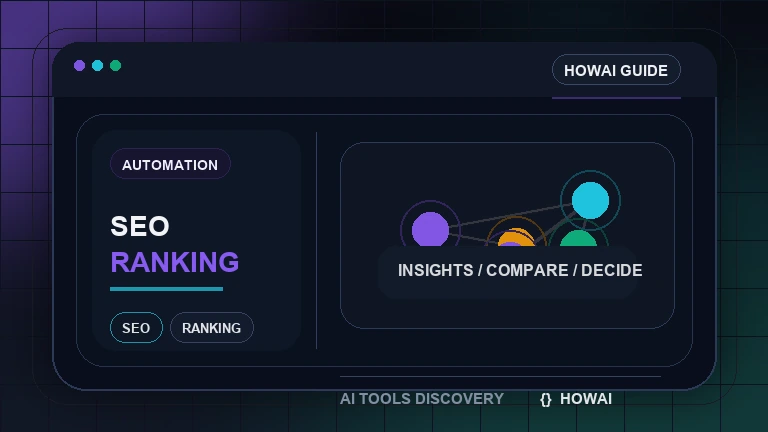768x432 pixels.
Task: Click the AI TOOLS DISCOVERY footer text
Action: (422, 399)
